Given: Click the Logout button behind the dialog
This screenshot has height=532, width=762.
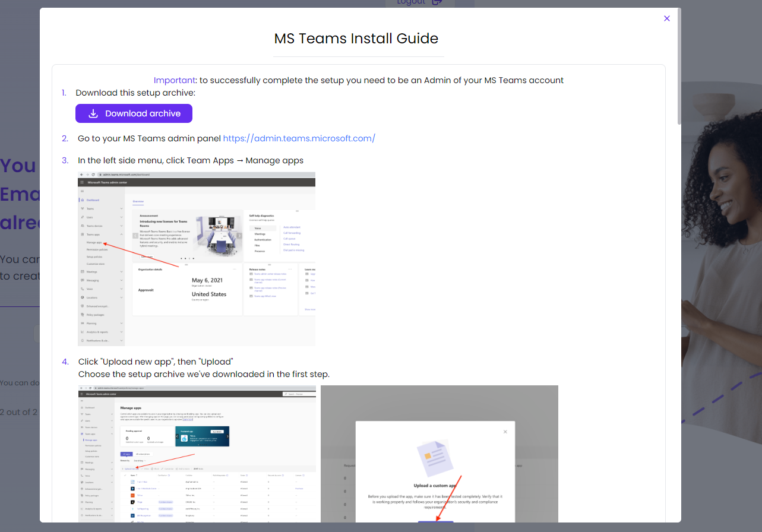Looking at the screenshot, I should [419, 3].
